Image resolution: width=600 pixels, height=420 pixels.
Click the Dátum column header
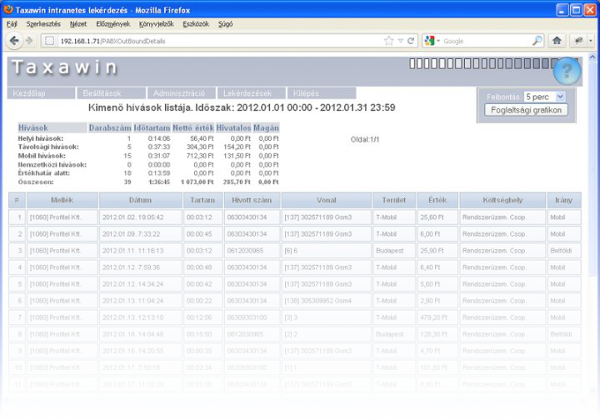click(140, 200)
